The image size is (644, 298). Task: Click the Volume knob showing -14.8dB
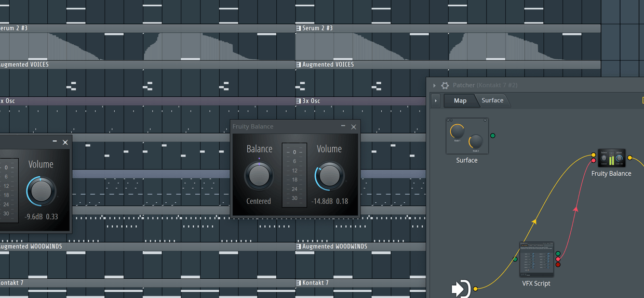329,176
